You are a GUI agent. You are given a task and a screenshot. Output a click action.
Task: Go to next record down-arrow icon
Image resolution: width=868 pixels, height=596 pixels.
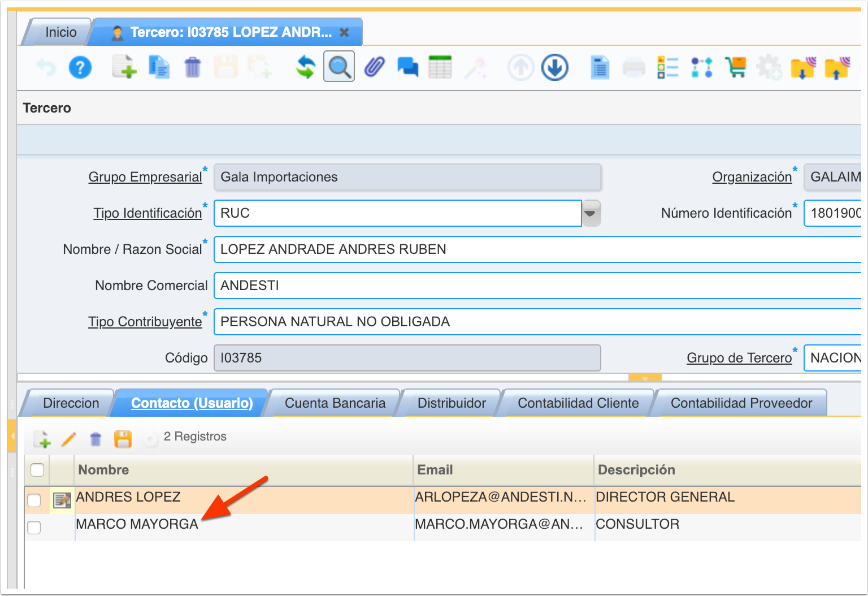pyautogui.click(x=555, y=67)
